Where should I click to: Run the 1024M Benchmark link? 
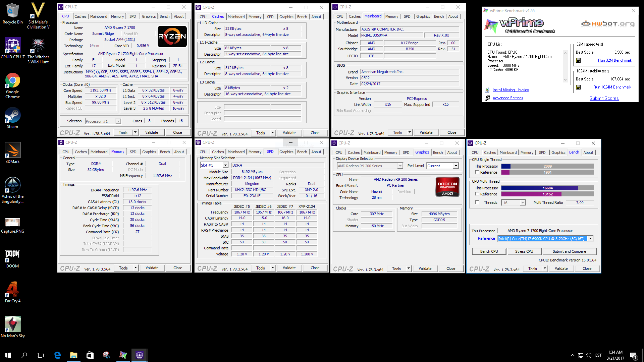(612, 87)
